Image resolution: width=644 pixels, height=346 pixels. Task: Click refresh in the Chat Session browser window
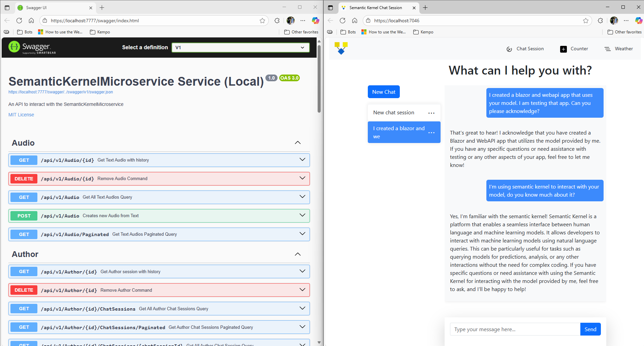tap(343, 21)
